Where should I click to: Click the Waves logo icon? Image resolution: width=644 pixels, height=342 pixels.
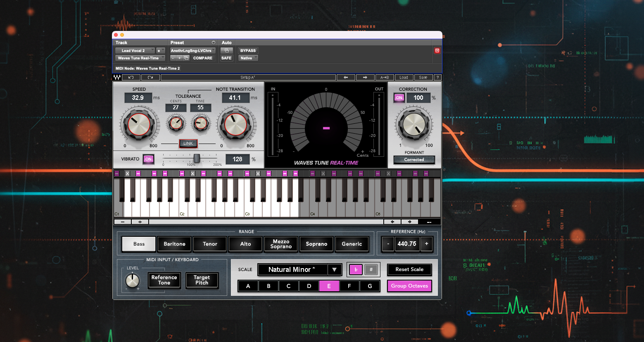point(117,78)
